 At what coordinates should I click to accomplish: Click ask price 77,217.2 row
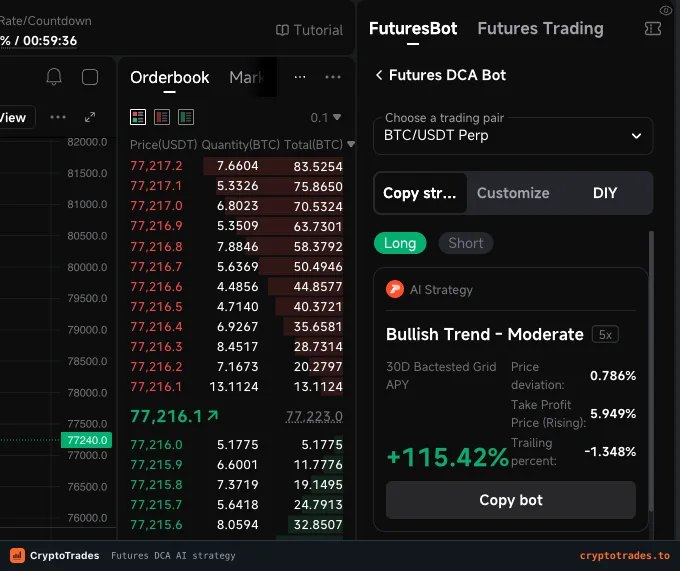236,166
